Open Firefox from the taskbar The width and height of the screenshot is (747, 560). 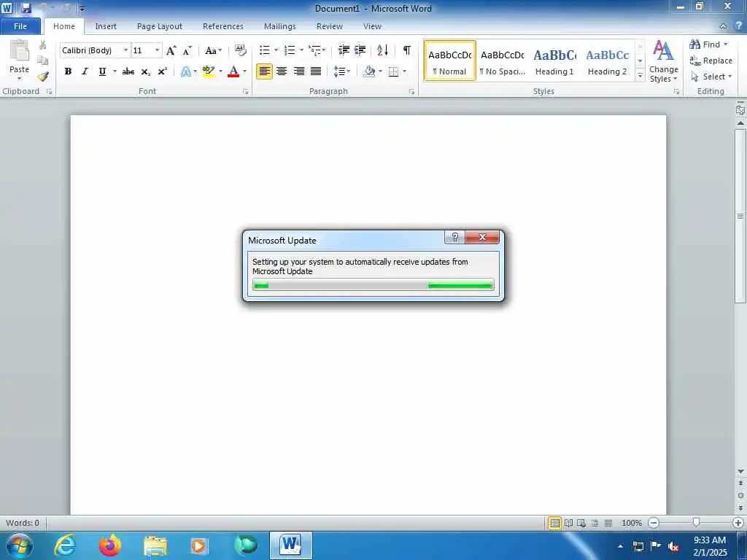pos(110,545)
